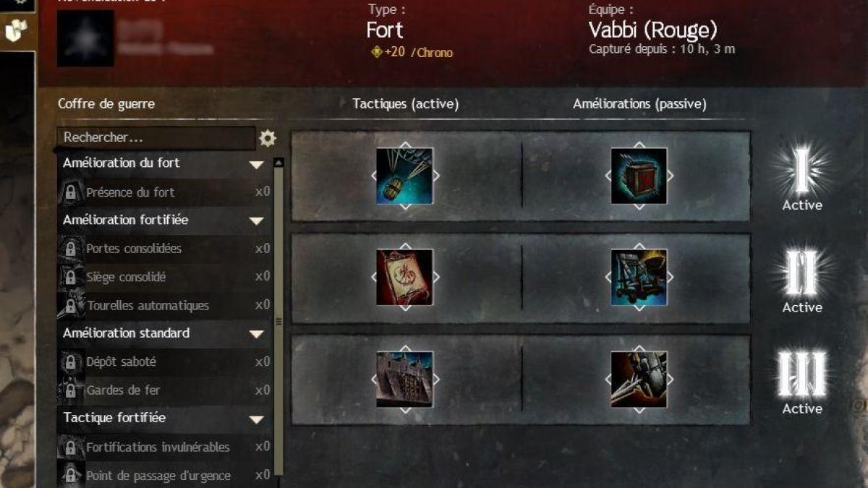The height and width of the screenshot is (488, 868).
Task: Click the guild emblem icon in left sidebar
Action: [x=15, y=30]
